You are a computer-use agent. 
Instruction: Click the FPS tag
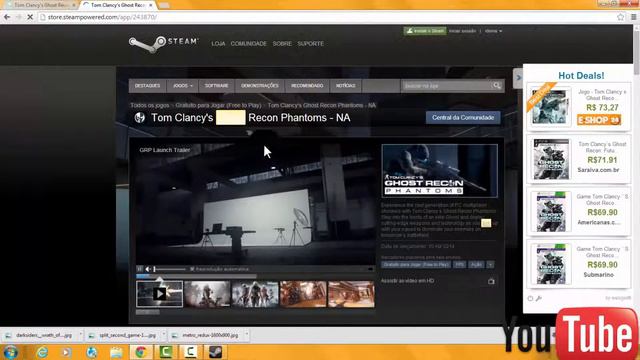[459, 264]
